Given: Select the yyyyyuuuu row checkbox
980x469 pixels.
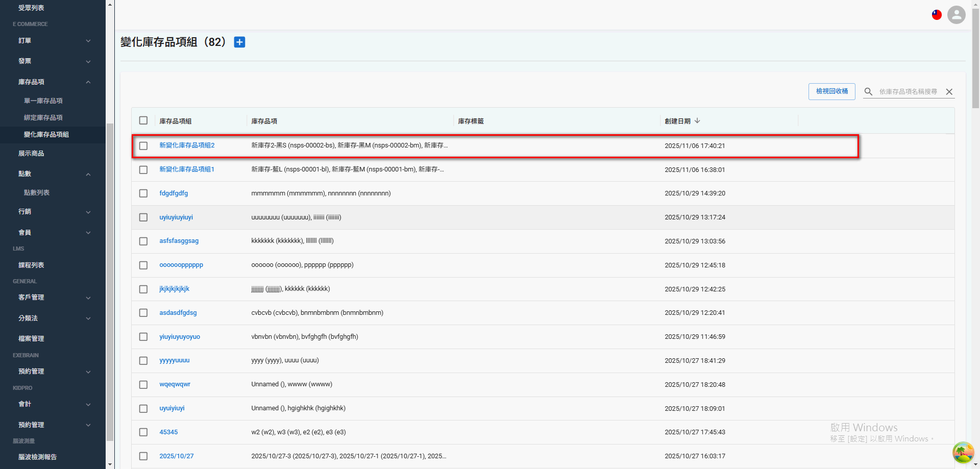Looking at the screenshot, I should point(143,361).
